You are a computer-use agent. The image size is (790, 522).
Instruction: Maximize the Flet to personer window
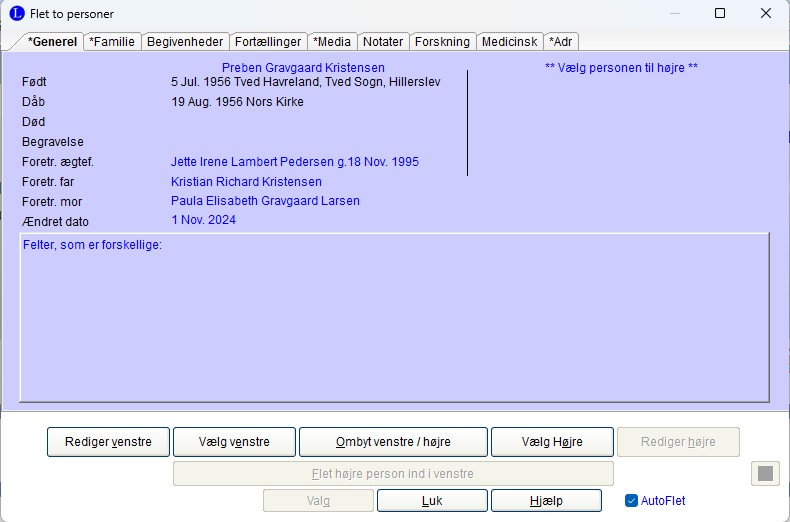click(x=720, y=14)
